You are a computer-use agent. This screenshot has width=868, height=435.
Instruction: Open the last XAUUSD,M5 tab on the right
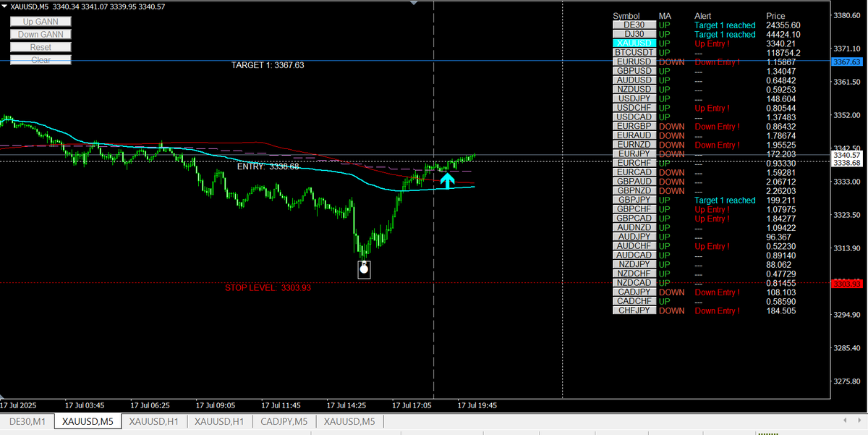pos(349,421)
